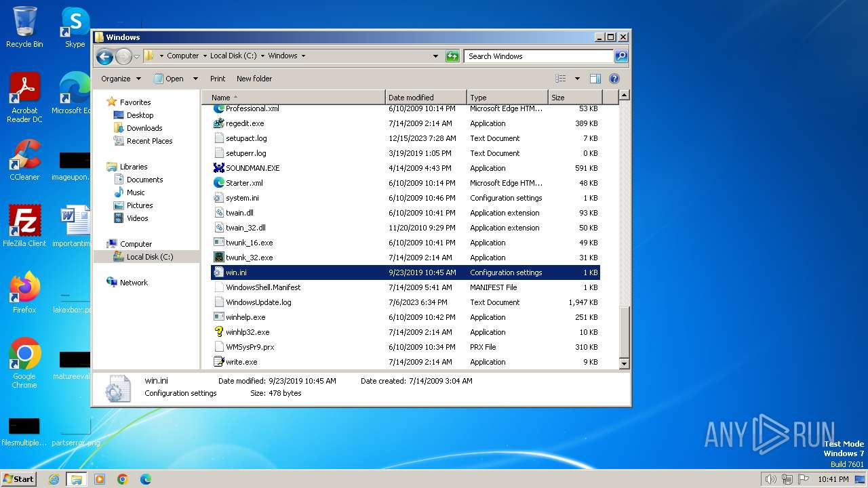Click the Start button

[x=18, y=479]
